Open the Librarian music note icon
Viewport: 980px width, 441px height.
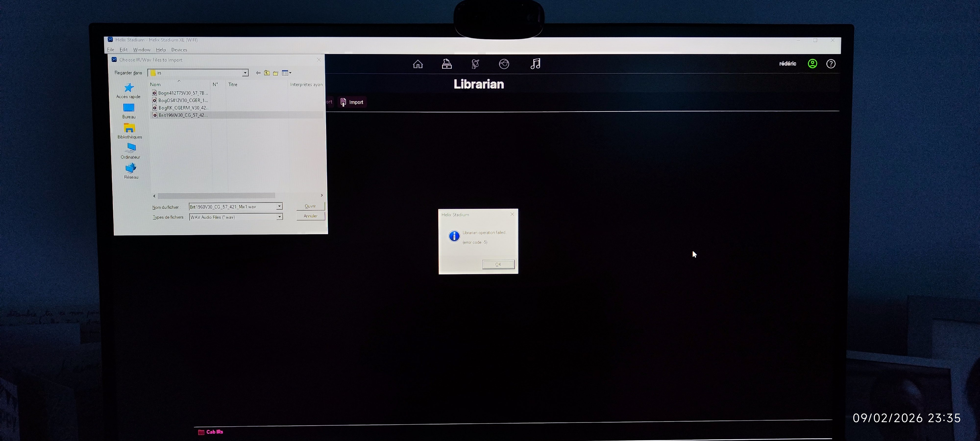(535, 63)
